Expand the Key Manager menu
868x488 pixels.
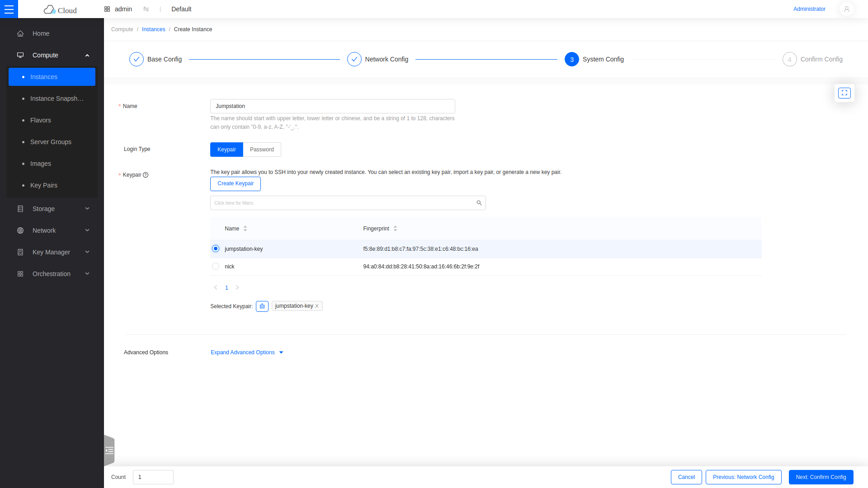click(52, 252)
